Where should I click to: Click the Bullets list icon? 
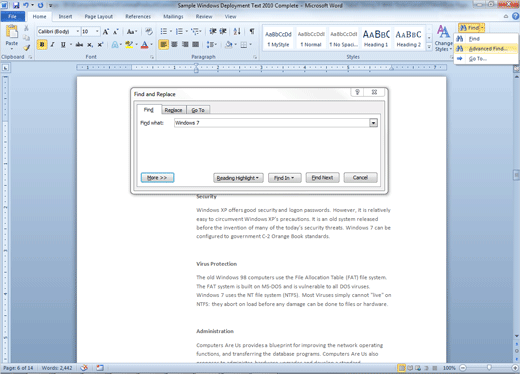164,31
